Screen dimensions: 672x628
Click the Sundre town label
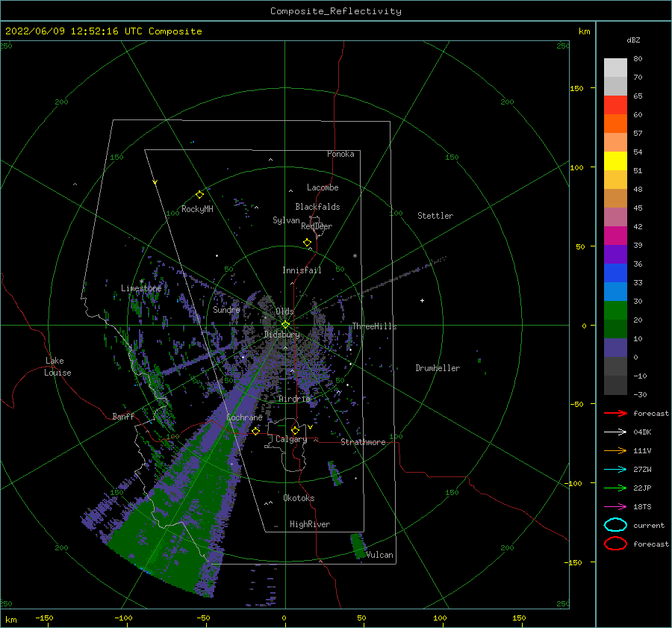click(226, 310)
